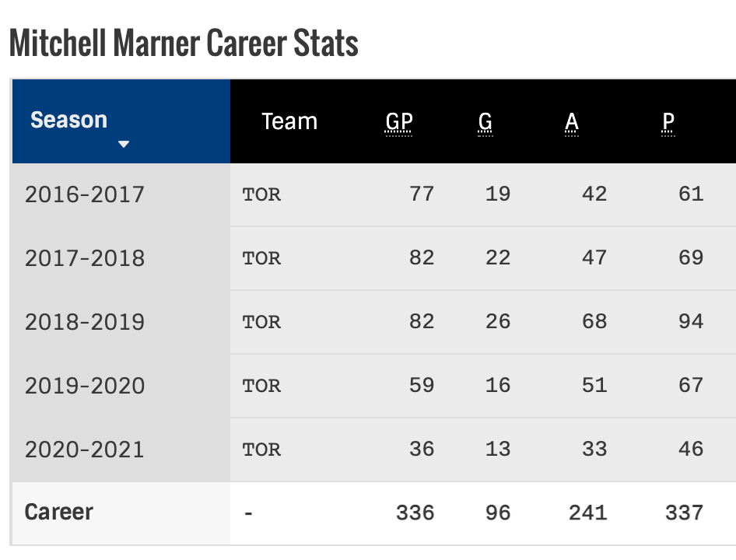Click the Team column header

(289, 122)
